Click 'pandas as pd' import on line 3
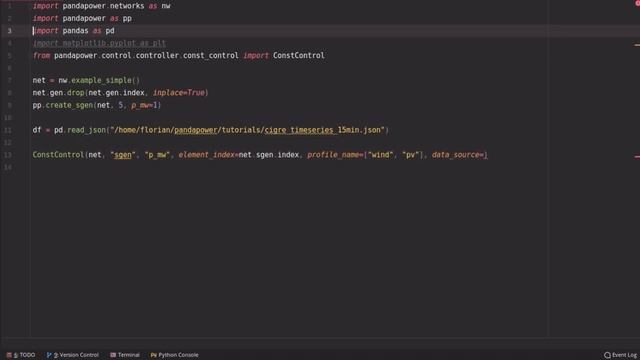The width and height of the screenshot is (640, 360). 88,31
